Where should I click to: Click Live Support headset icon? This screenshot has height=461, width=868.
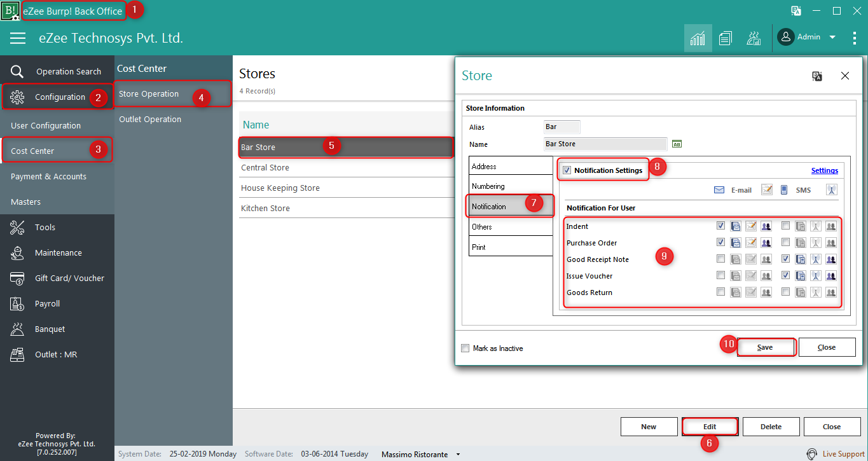click(x=811, y=454)
